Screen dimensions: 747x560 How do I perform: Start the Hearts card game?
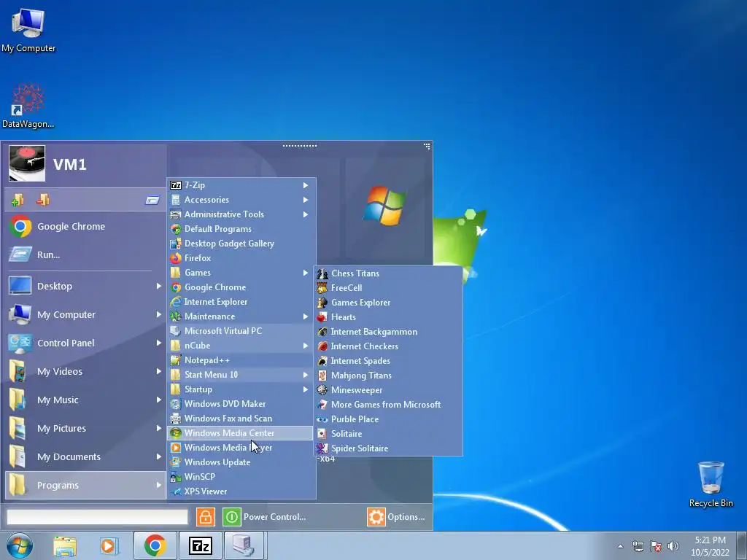click(388, 317)
